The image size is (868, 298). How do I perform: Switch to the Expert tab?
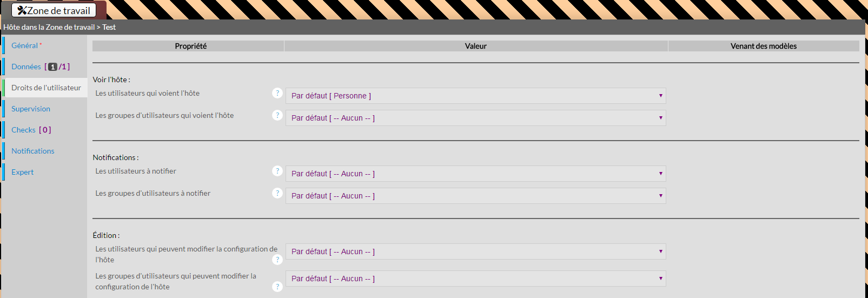23,172
